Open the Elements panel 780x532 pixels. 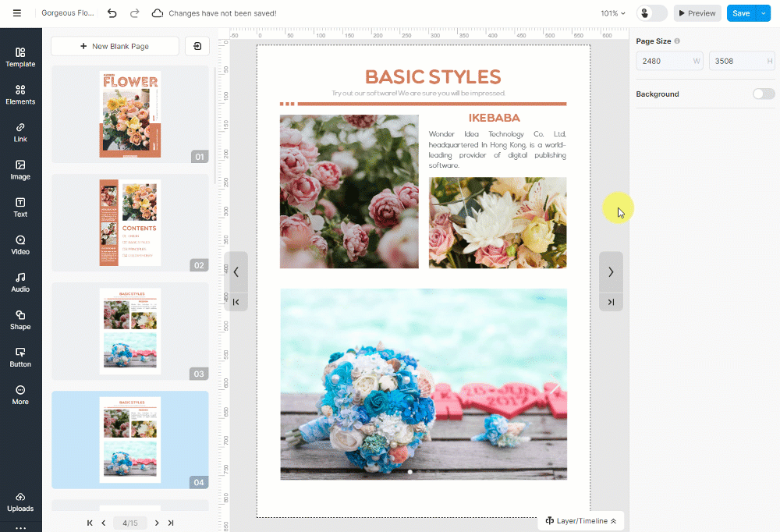(20, 94)
